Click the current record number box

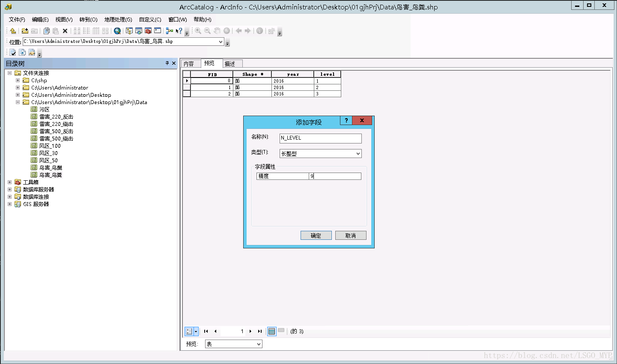pyautogui.click(x=232, y=331)
